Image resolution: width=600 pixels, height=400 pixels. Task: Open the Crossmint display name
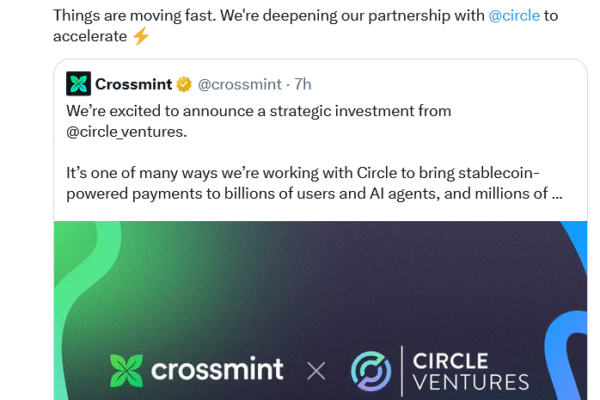134,83
